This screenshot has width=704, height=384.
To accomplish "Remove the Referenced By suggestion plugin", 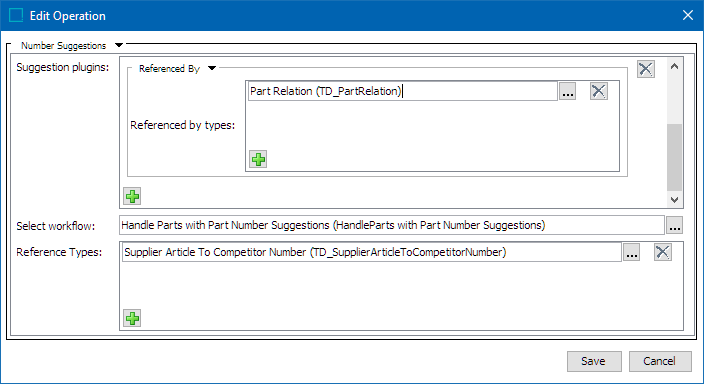I will click(x=646, y=69).
